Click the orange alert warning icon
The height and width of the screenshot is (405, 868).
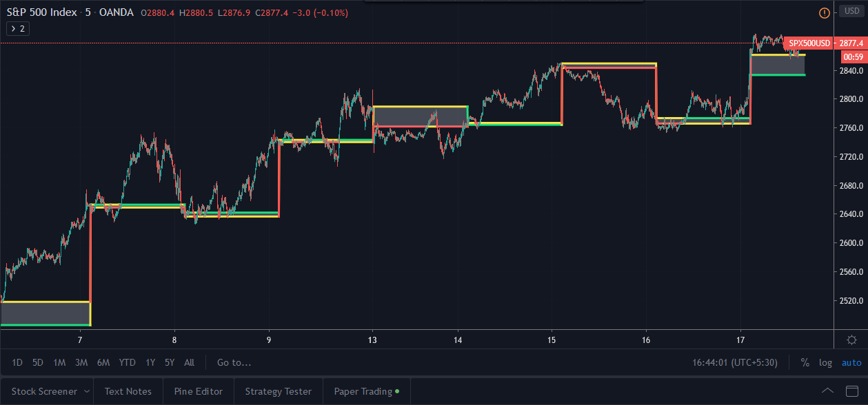pyautogui.click(x=824, y=13)
